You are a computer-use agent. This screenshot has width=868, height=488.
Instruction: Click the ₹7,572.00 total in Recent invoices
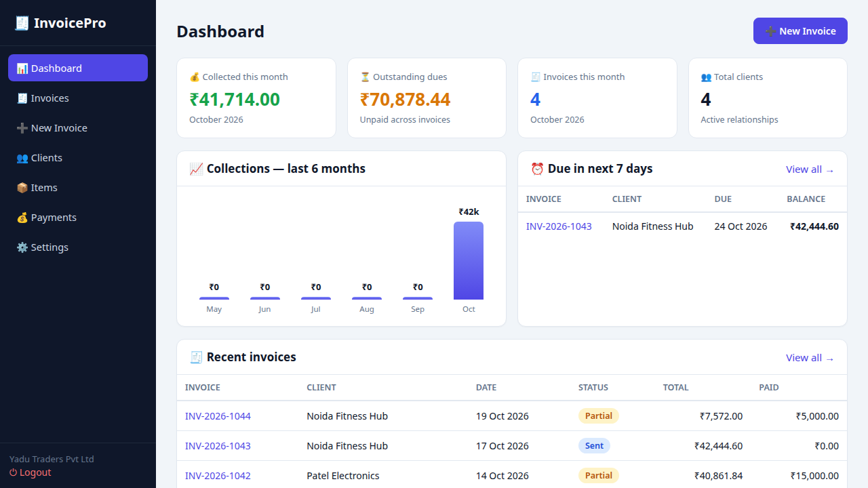click(x=721, y=416)
